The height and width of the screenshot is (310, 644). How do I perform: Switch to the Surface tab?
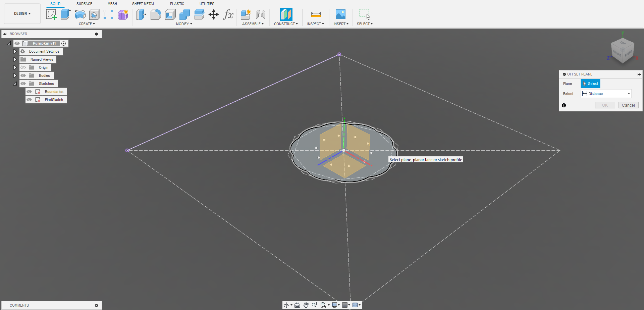tap(84, 4)
